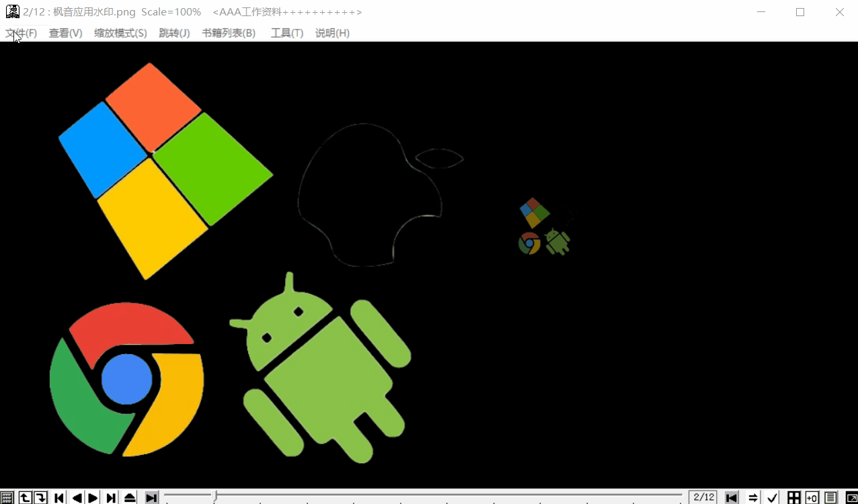Click the 2/12 page counter field

pyautogui.click(x=703, y=497)
